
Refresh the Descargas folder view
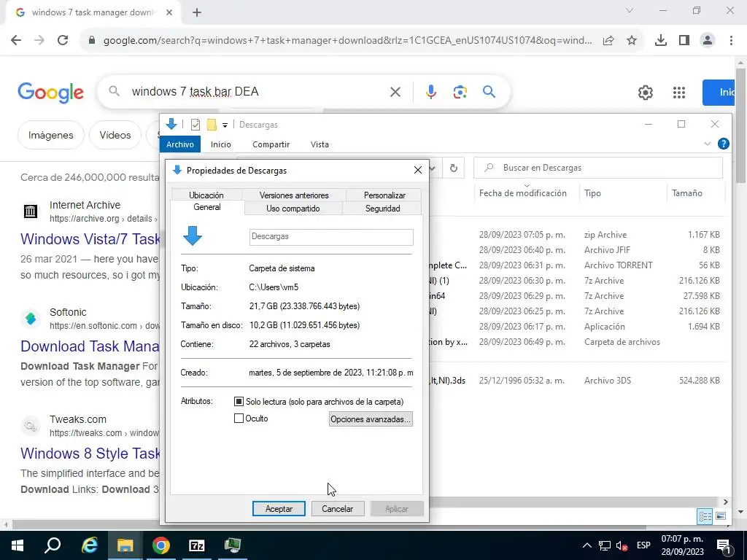pyautogui.click(x=454, y=168)
